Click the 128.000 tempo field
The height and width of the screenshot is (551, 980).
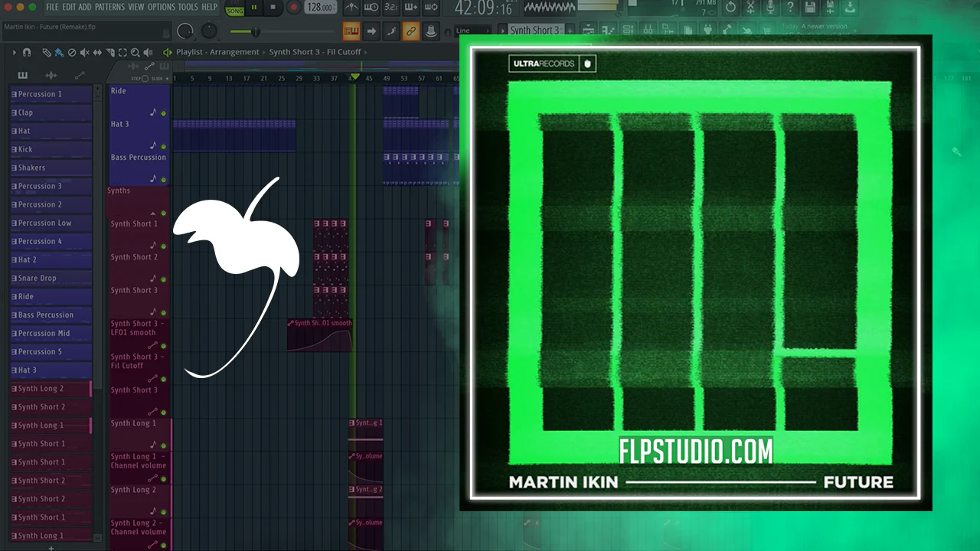point(320,8)
